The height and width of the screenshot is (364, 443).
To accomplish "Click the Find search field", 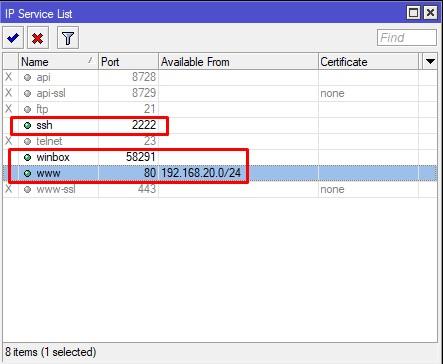I will point(407,37).
